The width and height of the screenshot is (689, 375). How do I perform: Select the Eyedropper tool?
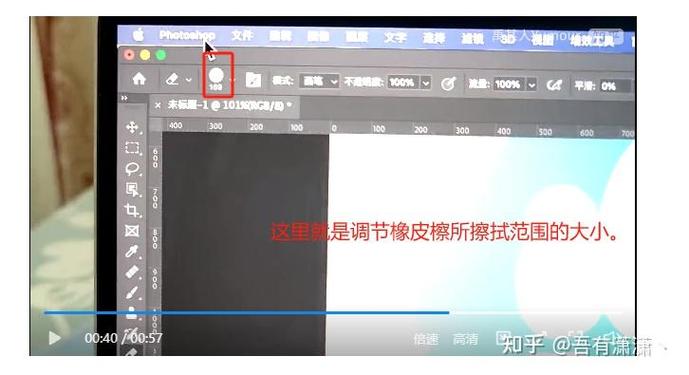pyautogui.click(x=132, y=251)
